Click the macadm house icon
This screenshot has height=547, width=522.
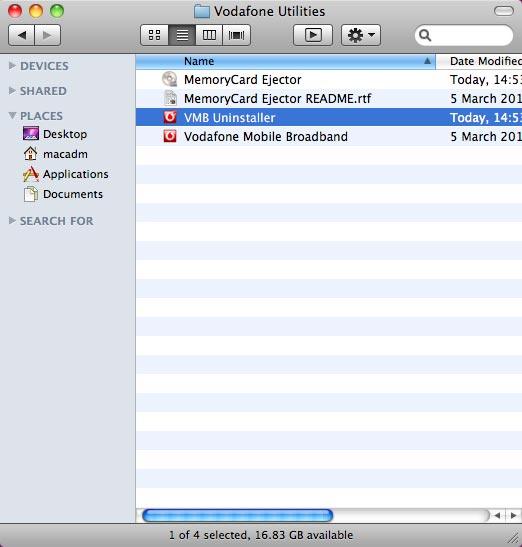pyautogui.click(x=31, y=153)
